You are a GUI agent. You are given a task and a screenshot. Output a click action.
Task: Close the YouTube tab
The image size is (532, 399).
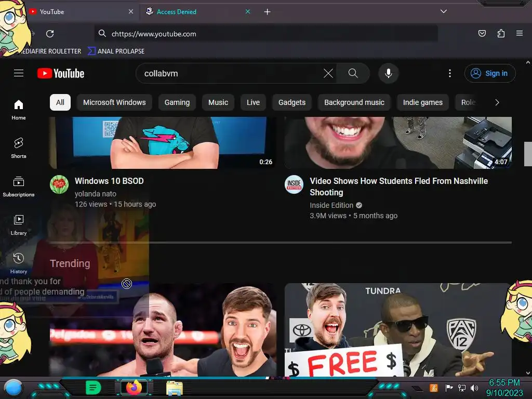pos(131,11)
